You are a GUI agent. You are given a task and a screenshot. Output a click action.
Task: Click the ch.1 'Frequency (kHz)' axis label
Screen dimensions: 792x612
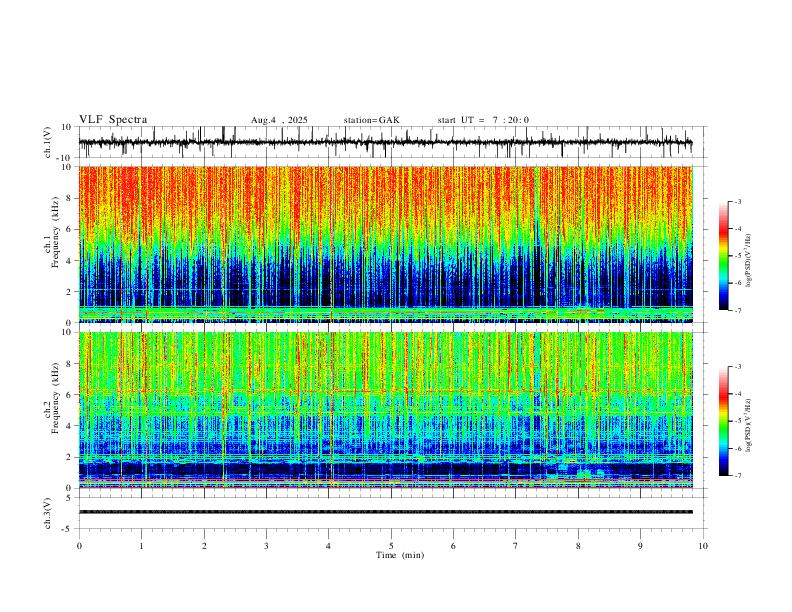click(55, 232)
